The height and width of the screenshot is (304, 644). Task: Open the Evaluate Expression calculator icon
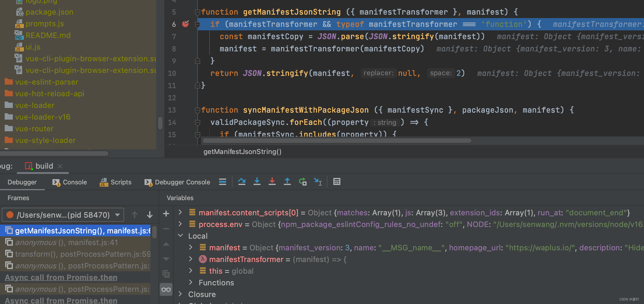pyautogui.click(x=337, y=182)
